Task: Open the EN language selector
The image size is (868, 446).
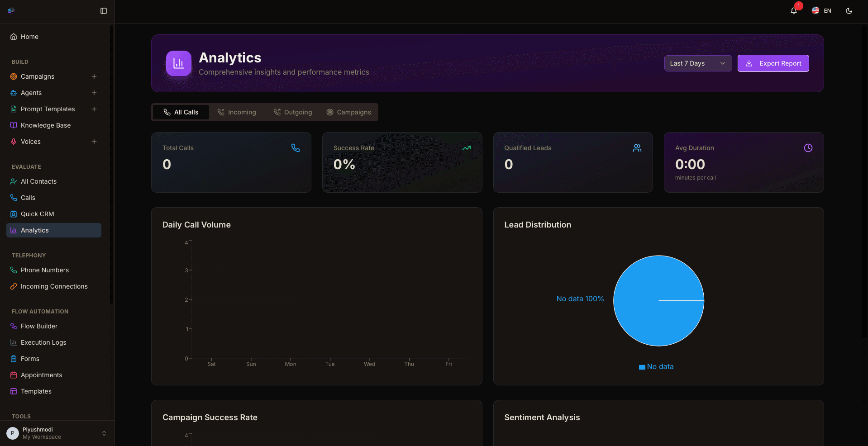Action: click(821, 10)
